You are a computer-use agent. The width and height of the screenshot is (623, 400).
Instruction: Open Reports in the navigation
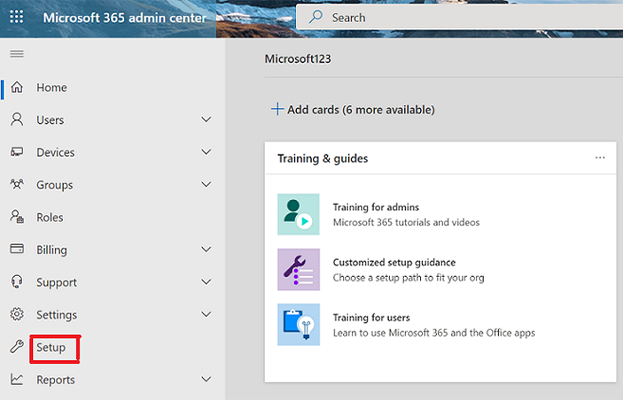(x=56, y=380)
